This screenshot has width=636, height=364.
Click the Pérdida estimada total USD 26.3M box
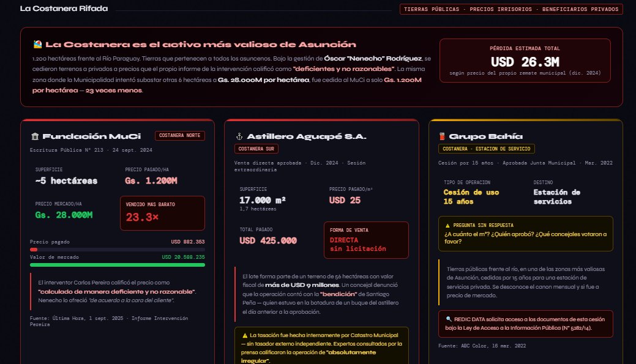coord(525,61)
